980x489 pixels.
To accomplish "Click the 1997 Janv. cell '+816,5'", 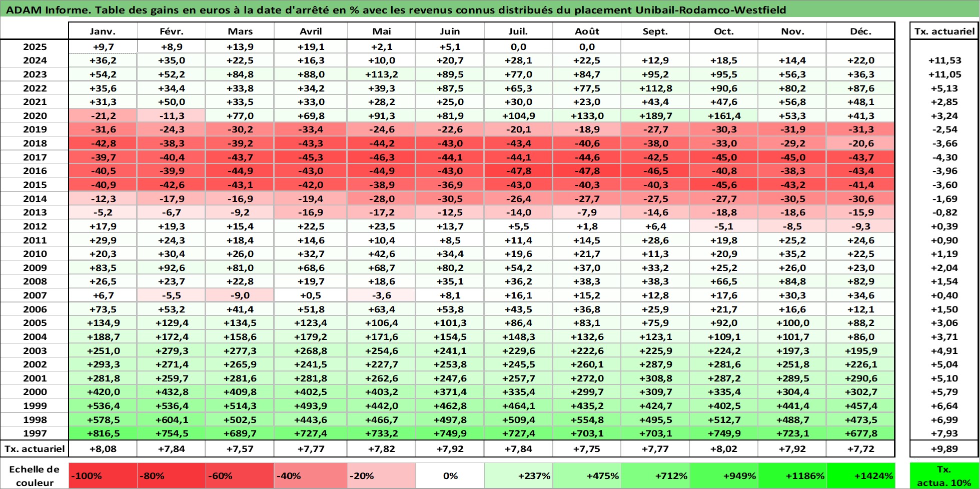I will [103, 433].
